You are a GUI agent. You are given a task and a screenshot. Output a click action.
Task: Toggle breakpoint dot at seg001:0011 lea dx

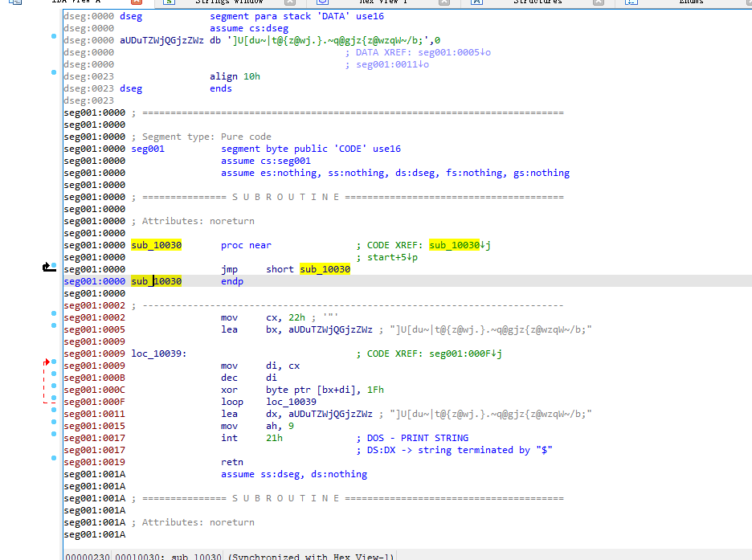coord(54,410)
